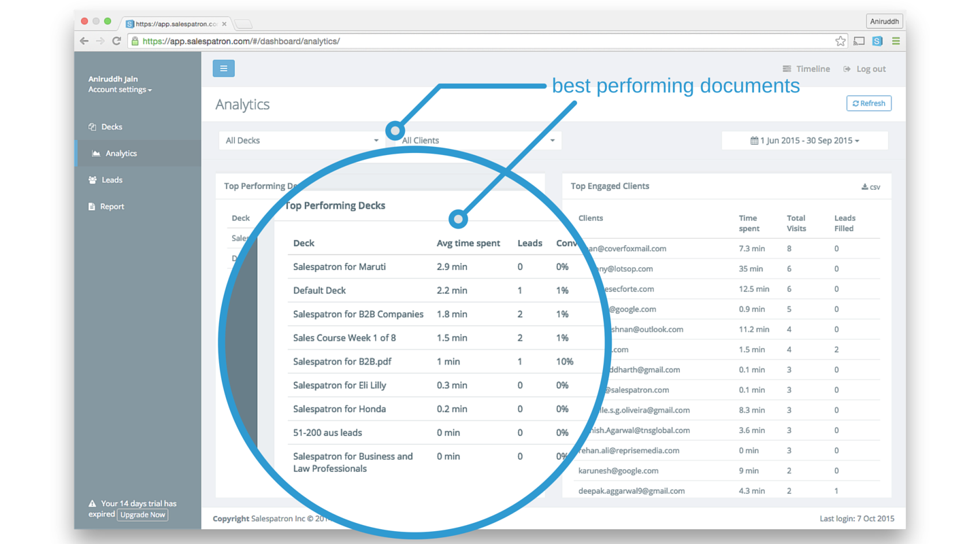This screenshot has width=980, height=544.
Task: Click the client ending in reprisemedia.com
Action: coord(629,450)
